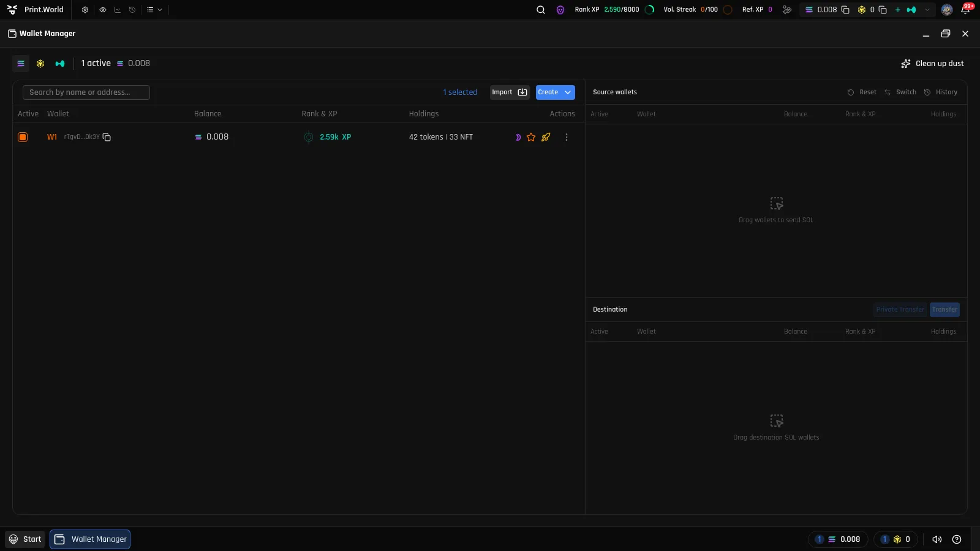Click the green plus add-wallet icon

[x=898, y=10]
